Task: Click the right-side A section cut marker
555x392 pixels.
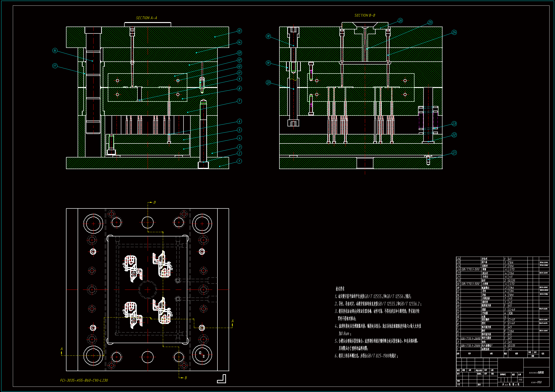Action: (232, 321)
